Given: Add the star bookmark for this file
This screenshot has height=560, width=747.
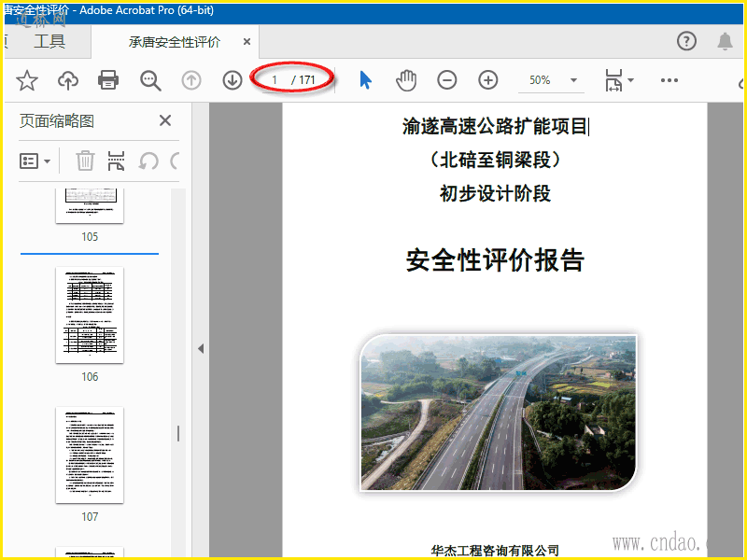Looking at the screenshot, I should (x=27, y=80).
